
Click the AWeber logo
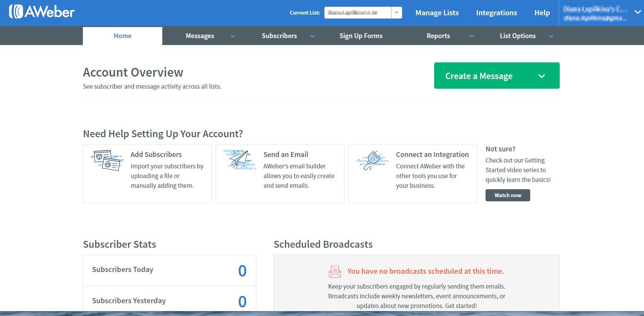point(42,12)
